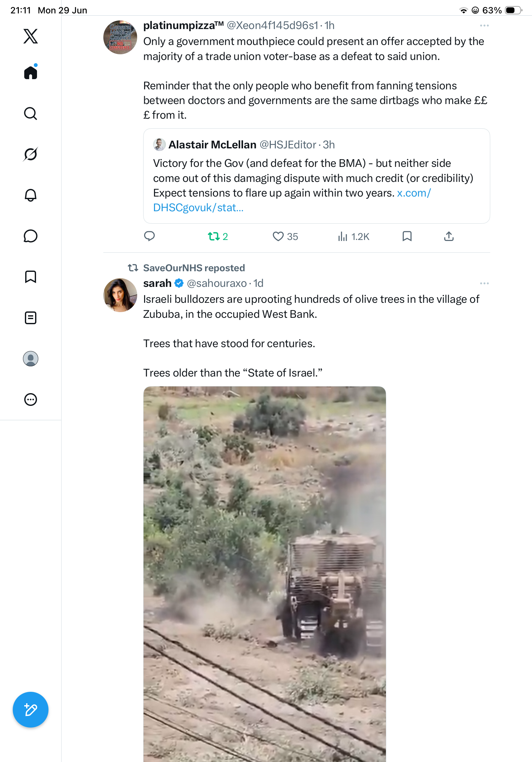The width and height of the screenshot is (532, 762).
Task: Open the x.com/DHSCgovuk status link
Action: pos(292,200)
